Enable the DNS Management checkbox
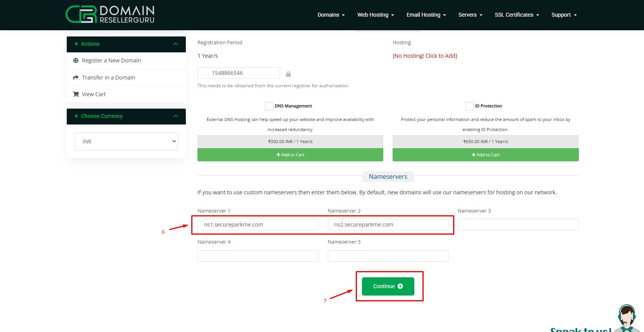The width and height of the screenshot is (644, 332). click(x=269, y=106)
